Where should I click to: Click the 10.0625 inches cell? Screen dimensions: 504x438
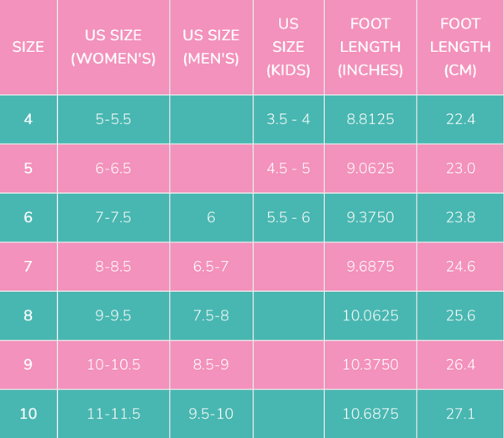tap(370, 315)
